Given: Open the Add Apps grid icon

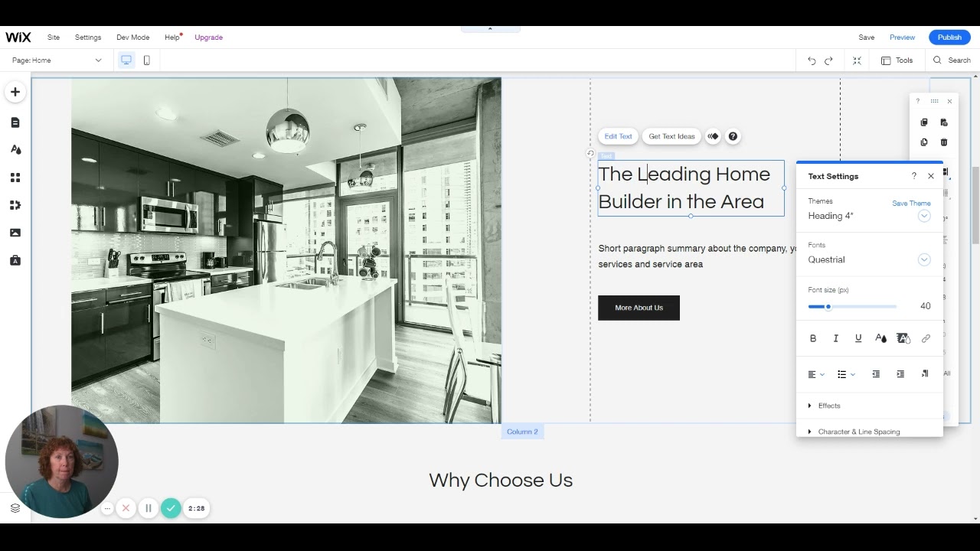Looking at the screenshot, I should tap(15, 178).
